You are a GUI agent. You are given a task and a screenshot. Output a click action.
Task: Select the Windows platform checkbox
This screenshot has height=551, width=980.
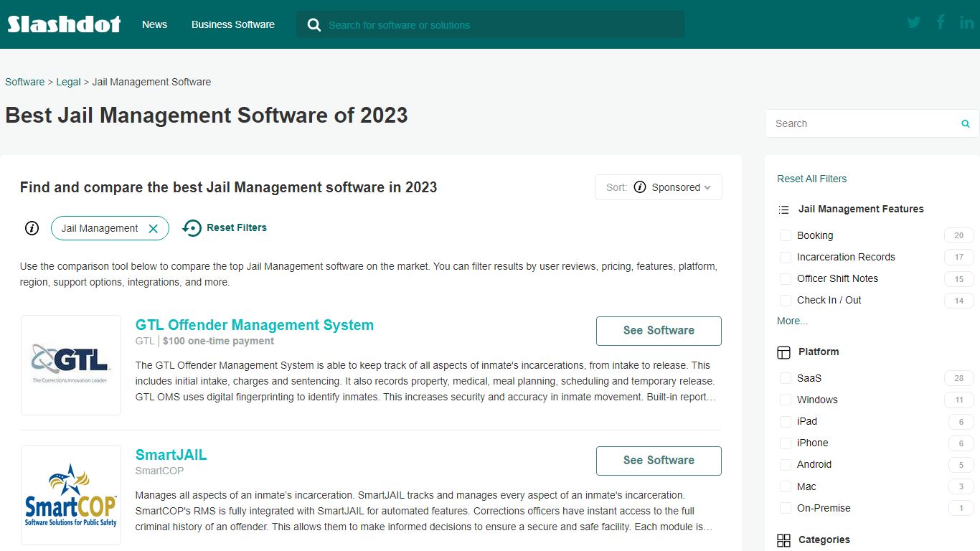(786, 400)
